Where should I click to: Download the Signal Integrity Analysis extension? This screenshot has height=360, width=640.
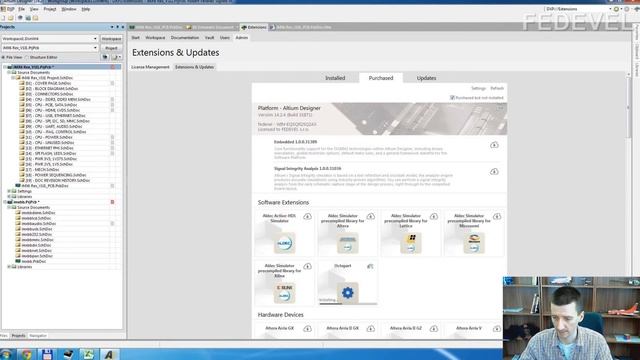pos(494,171)
